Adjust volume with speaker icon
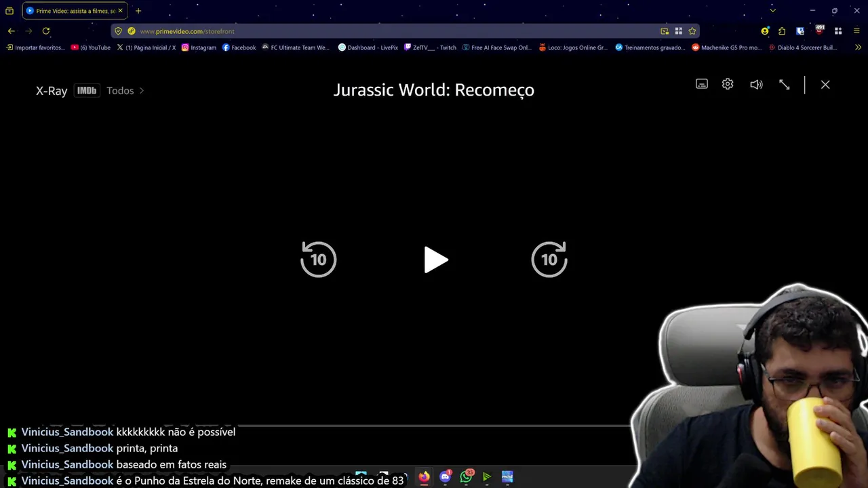Screen dimensions: 868x488 point(756,84)
